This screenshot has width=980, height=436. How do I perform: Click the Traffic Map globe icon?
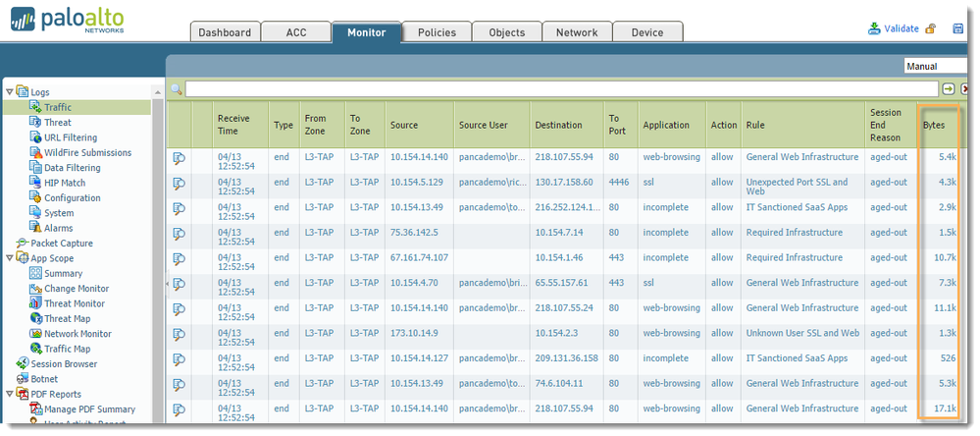[35, 349]
